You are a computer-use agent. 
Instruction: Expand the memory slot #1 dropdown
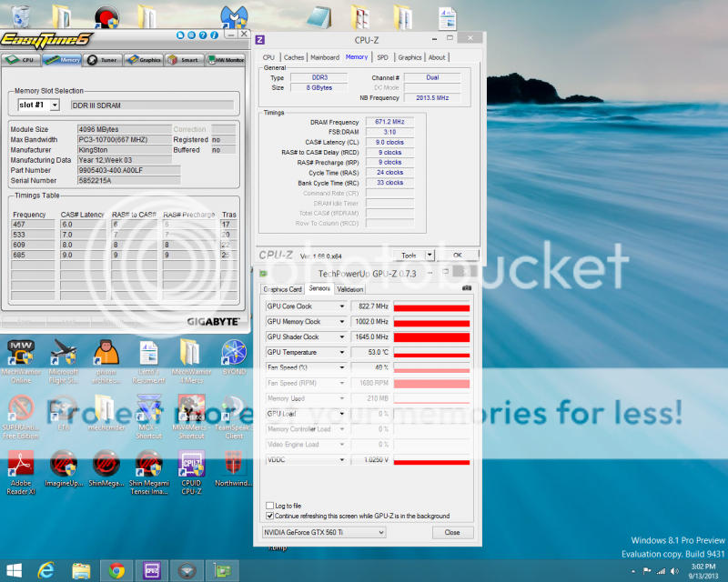(x=55, y=105)
